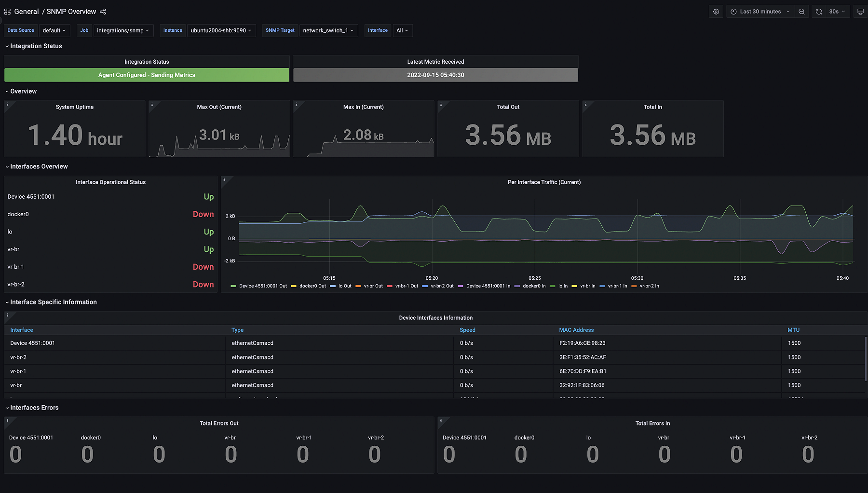Click the green swatch beside Device 4551:0001 Out
The height and width of the screenshot is (493, 868).
tap(233, 286)
